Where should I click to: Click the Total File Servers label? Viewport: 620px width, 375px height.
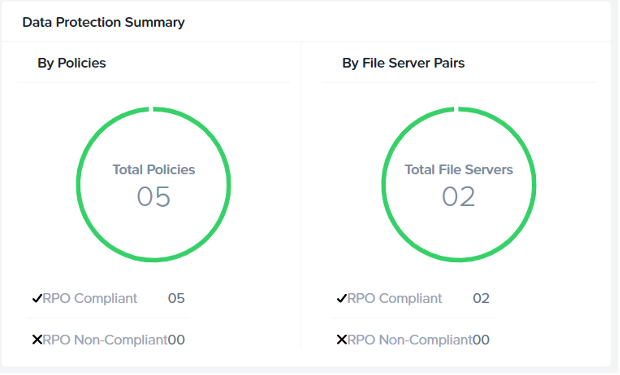(459, 170)
